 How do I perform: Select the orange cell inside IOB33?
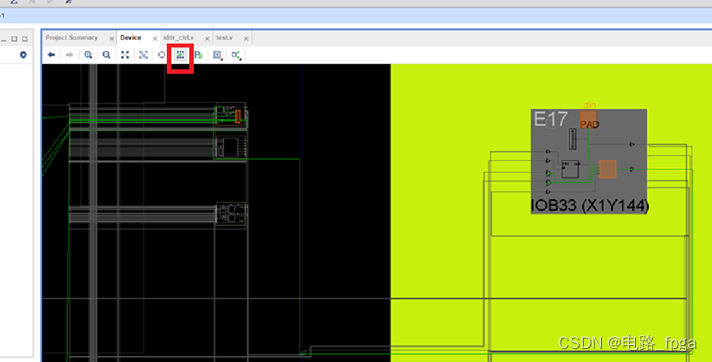608,169
